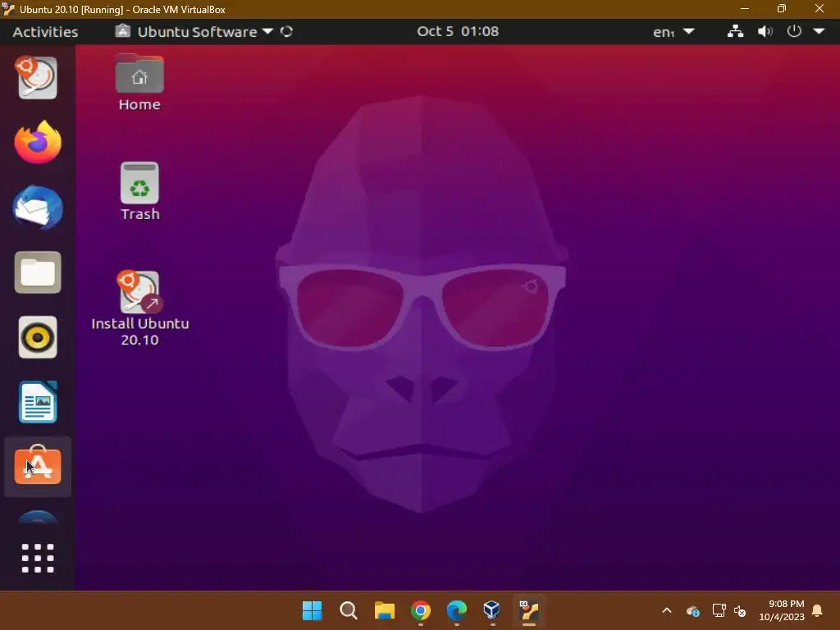840x630 pixels.
Task: Open the Ubiquity installer in the dock
Action: pos(38,78)
